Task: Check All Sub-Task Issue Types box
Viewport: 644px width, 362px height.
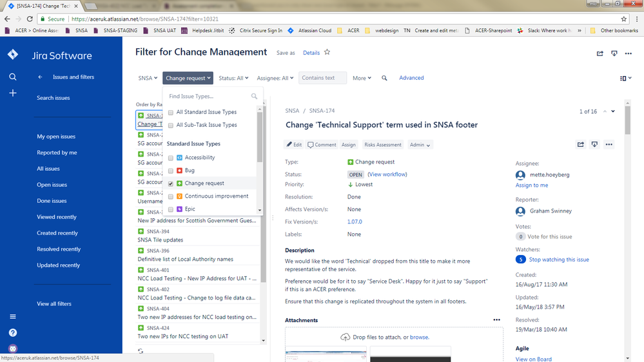Action: tap(170, 125)
